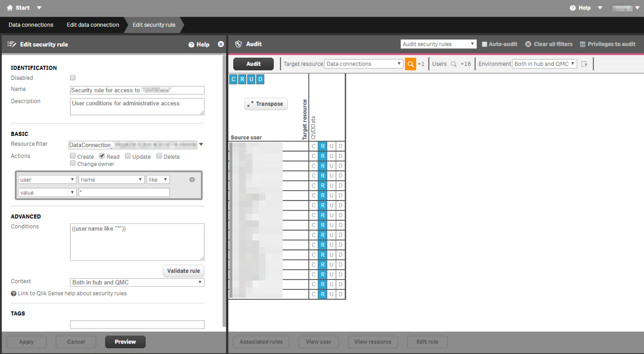Click the Clear all filters label

coord(553,44)
